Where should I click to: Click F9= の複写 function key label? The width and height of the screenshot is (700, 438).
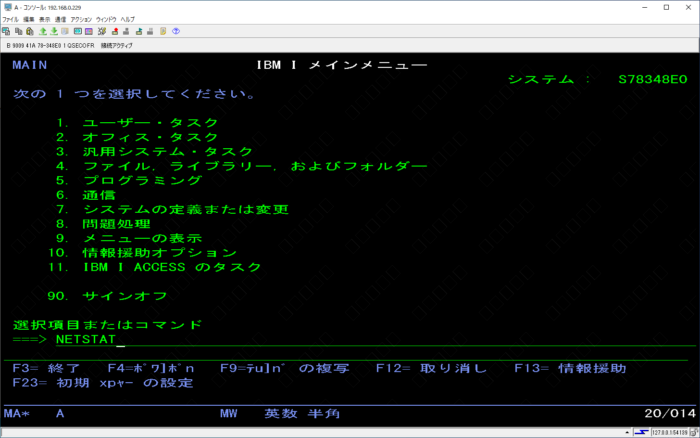point(285,368)
